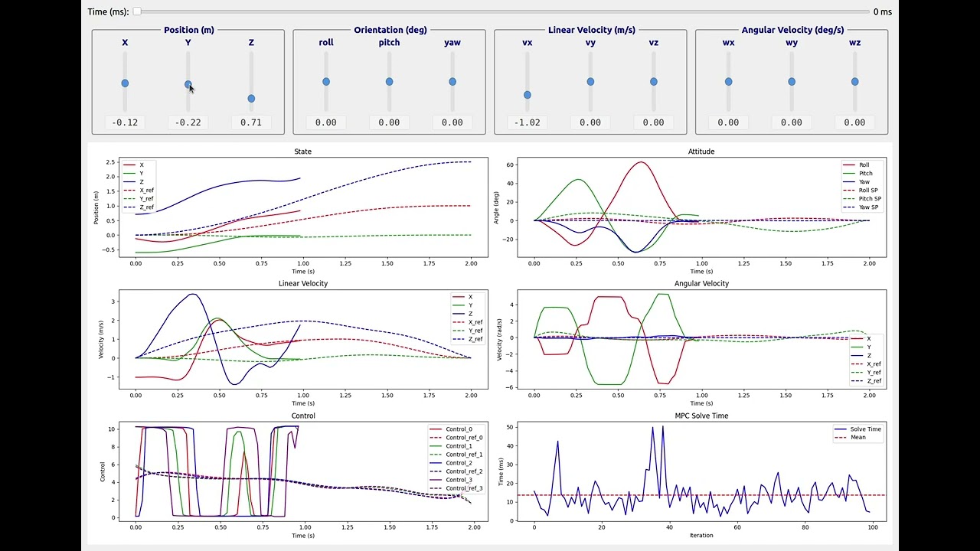This screenshot has width=980, height=551.
Task: Click the wy angular velocity slider handle
Action: [792, 81]
